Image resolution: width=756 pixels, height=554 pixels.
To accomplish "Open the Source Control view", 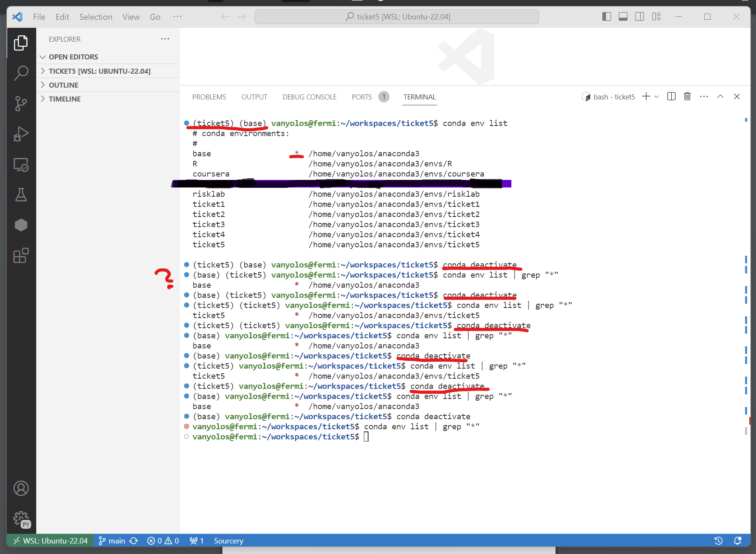I will click(21, 103).
